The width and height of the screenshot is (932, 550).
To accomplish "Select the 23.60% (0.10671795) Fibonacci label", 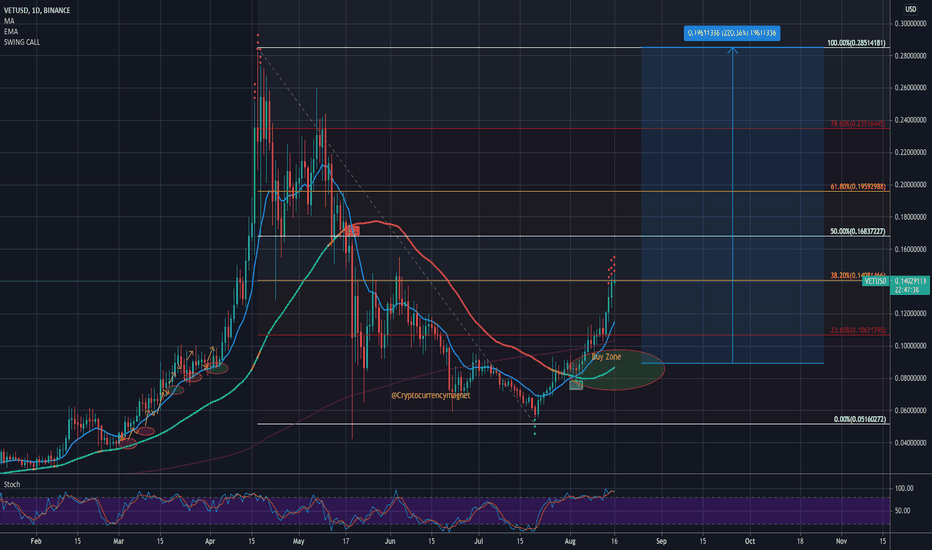I will pyautogui.click(x=858, y=330).
